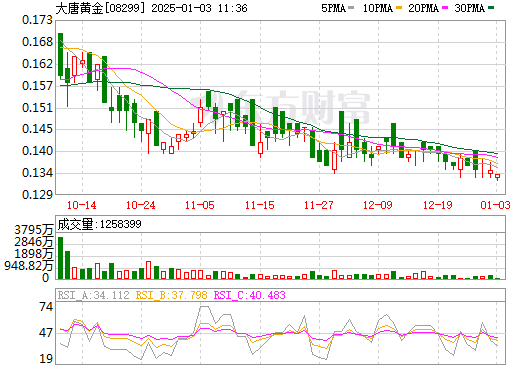Select the 11-05 date axis label

coord(200,205)
